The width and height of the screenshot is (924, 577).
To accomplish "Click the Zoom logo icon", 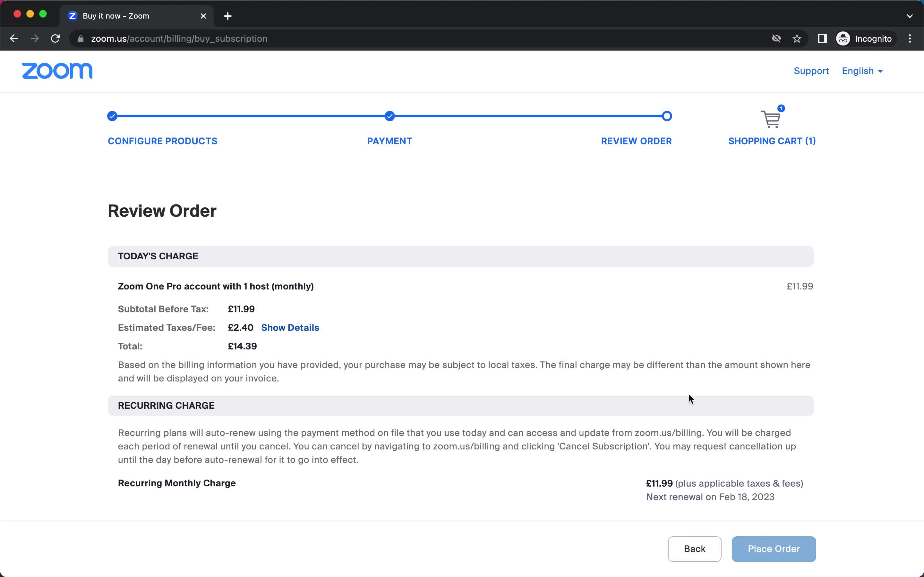I will 56,71.
